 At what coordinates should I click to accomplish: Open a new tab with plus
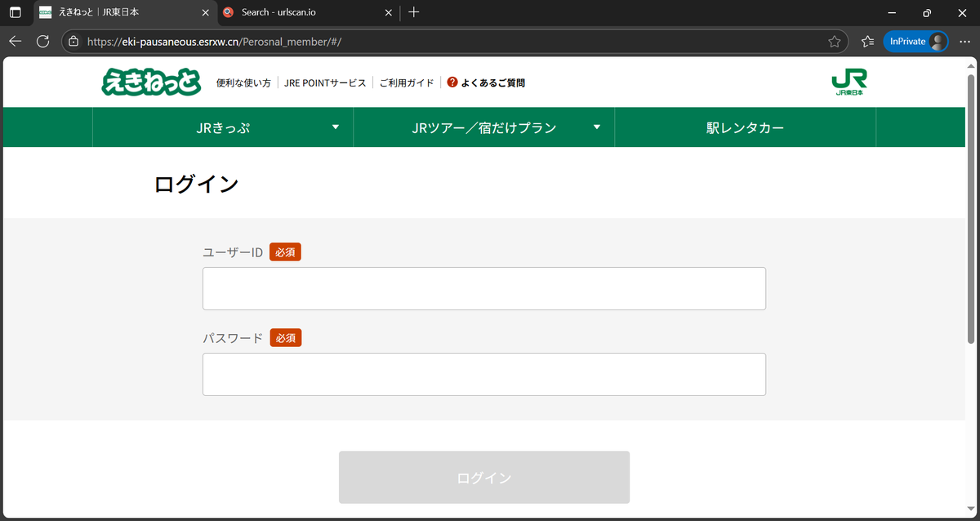[x=413, y=12]
